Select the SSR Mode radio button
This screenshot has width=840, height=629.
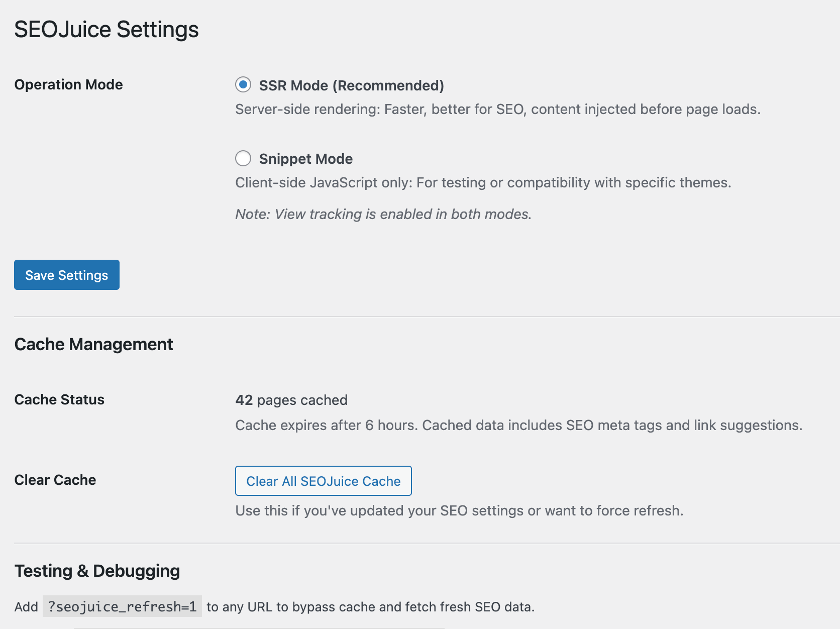tap(243, 85)
